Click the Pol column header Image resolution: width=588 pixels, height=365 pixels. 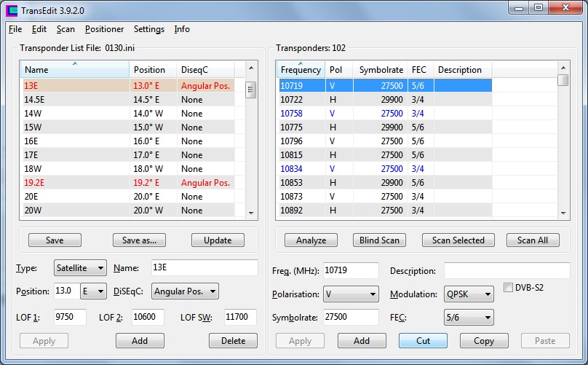[x=339, y=70]
